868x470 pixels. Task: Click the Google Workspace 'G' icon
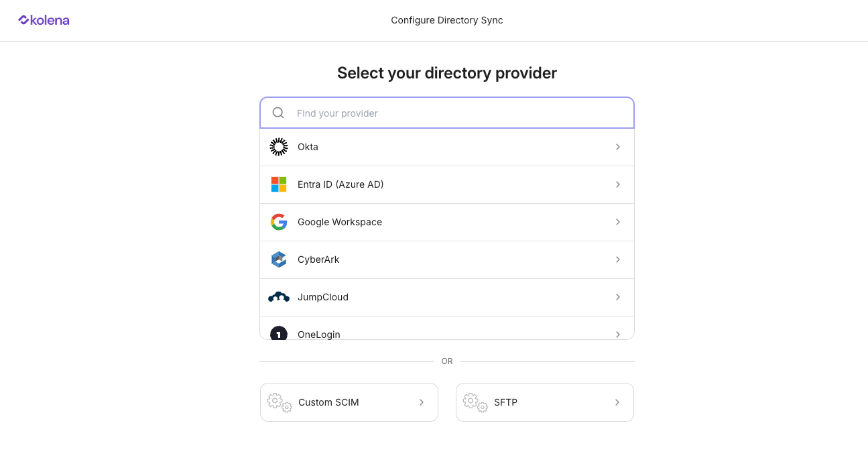[278, 222]
